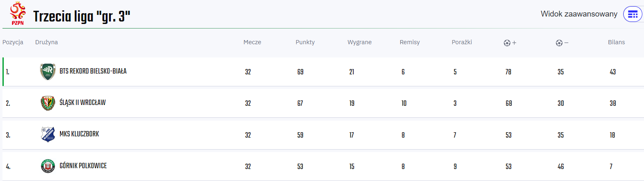The image size is (644, 181).
Task: Click the Górnik Polkowice crest
Action: tap(48, 166)
